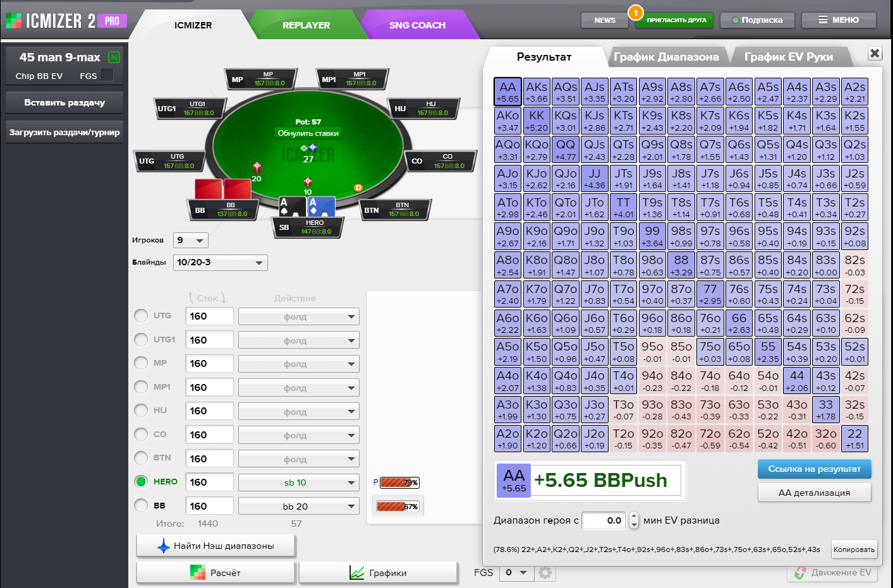Select the HIJ radio button
Viewport: 893px width, 588px height.
141,410
